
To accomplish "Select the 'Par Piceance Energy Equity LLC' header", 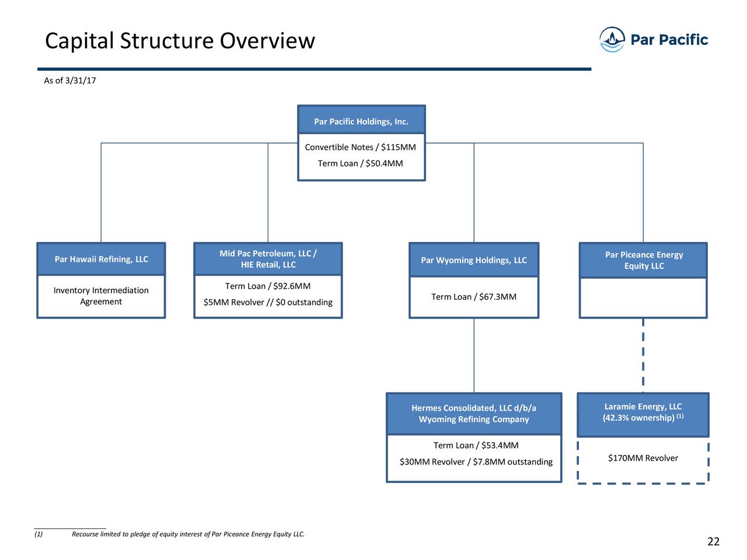I will 643,260.
